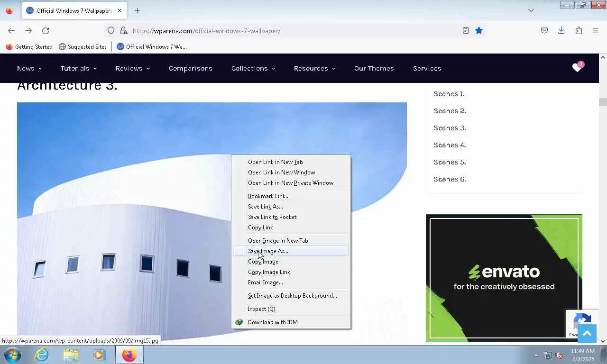Select Save Link to Pocket
607x364 pixels.
pyautogui.click(x=291, y=217)
